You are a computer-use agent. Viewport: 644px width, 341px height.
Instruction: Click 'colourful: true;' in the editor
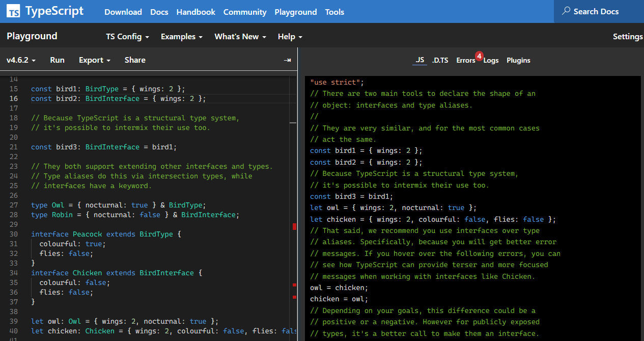tap(72, 244)
